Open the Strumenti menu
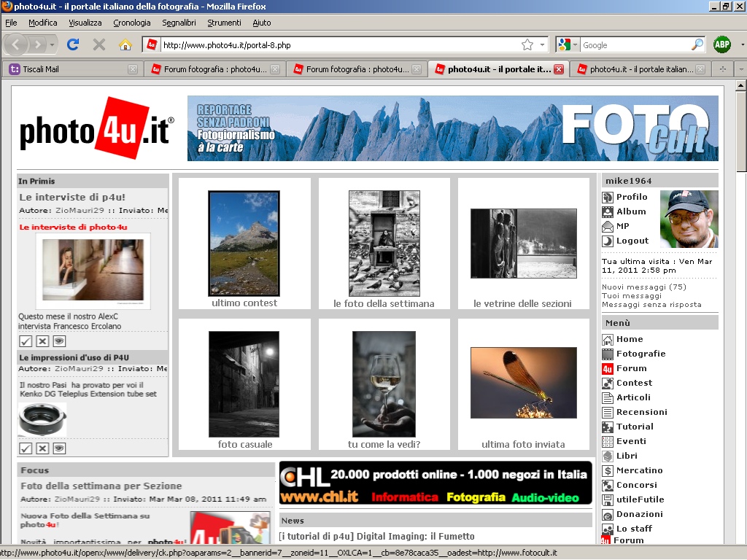747x560 pixels. coord(225,23)
